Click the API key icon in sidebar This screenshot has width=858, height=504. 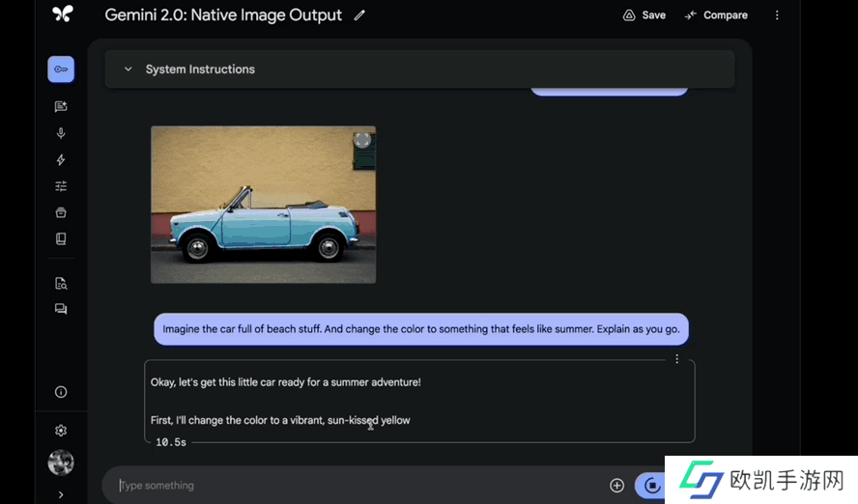[x=61, y=70]
